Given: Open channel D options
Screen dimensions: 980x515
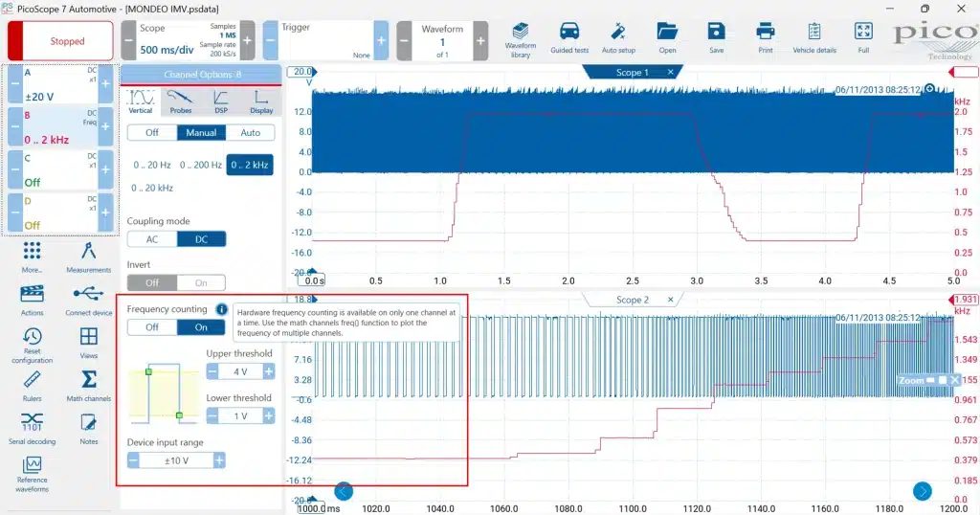Looking at the screenshot, I should [x=60, y=213].
